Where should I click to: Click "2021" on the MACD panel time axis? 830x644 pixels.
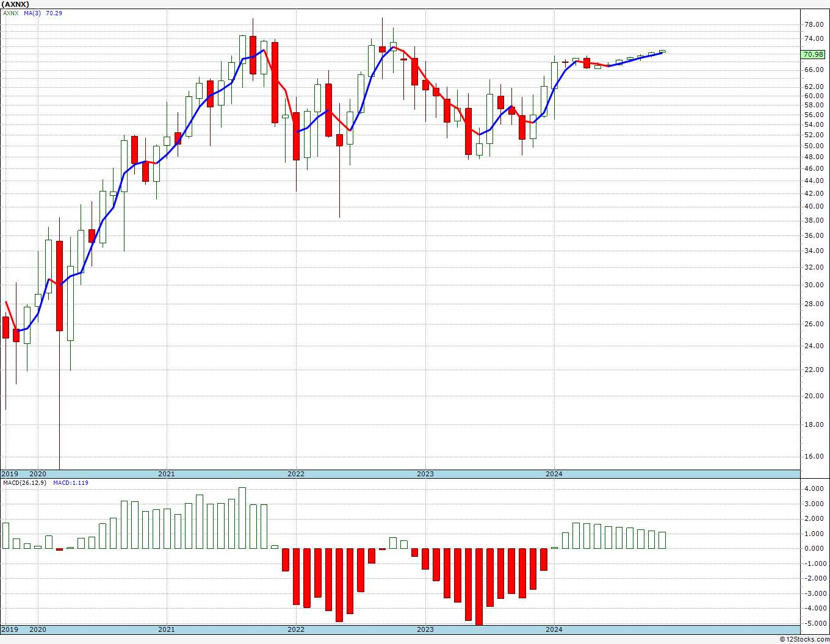(x=167, y=629)
